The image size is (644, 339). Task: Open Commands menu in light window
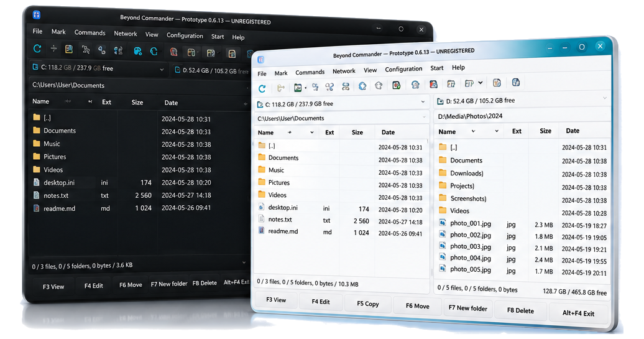point(310,72)
